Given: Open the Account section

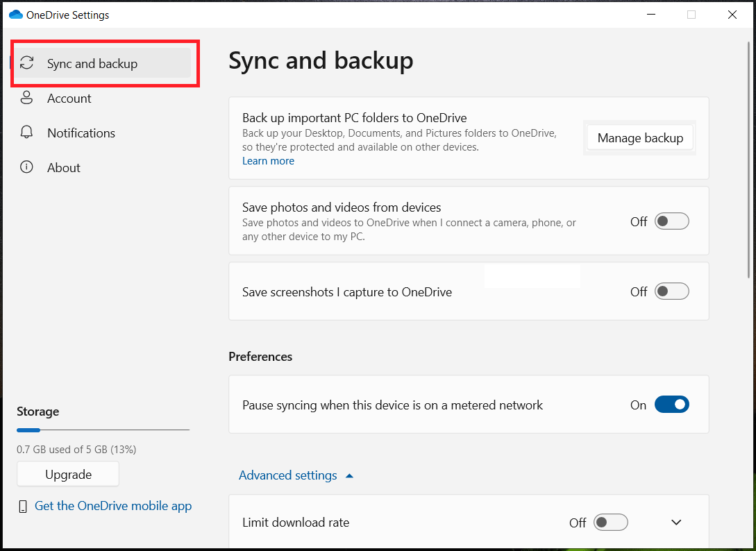Looking at the screenshot, I should pos(102,99).
